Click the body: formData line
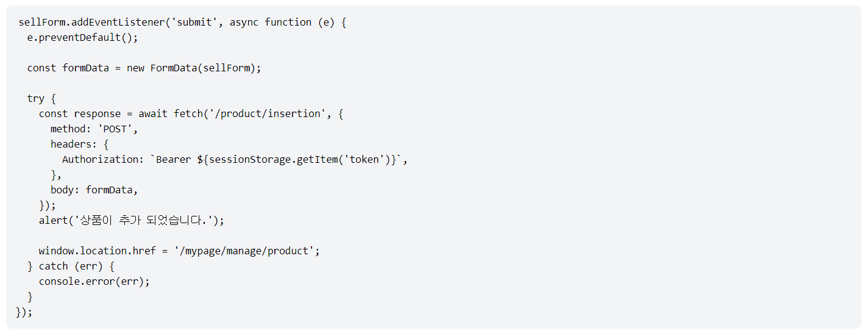 point(94,190)
